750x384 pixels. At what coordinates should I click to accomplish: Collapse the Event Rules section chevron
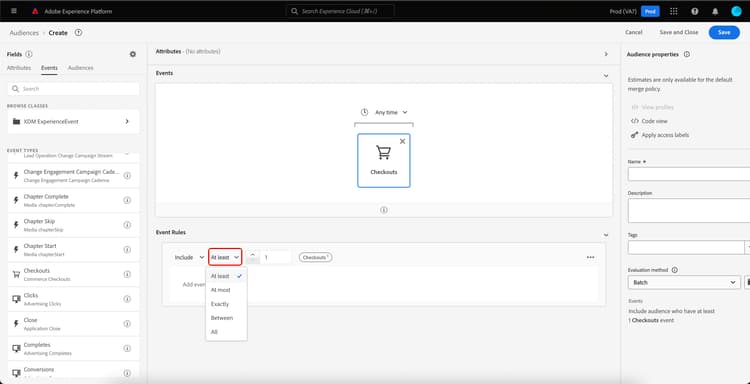coord(606,235)
